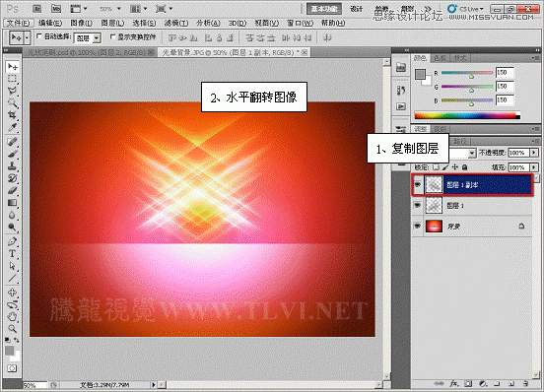Open the 文件(F) menu
Image resolution: width=544 pixels, height=392 pixels.
(19, 23)
